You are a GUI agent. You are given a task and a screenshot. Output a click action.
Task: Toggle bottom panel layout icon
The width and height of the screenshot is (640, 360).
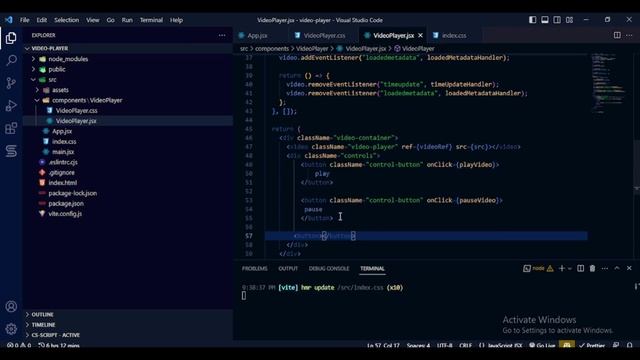544,20
